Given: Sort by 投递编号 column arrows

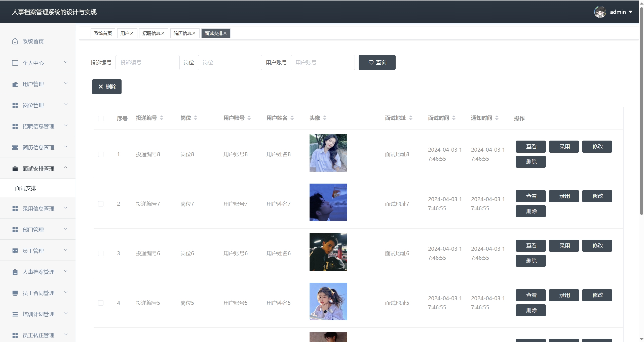Looking at the screenshot, I should pos(162,118).
